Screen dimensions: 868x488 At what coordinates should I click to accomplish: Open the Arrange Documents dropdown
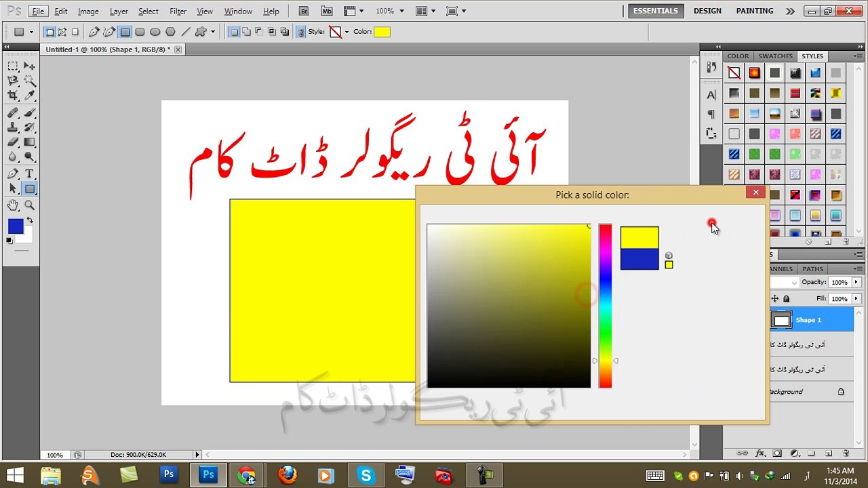pos(426,11)
